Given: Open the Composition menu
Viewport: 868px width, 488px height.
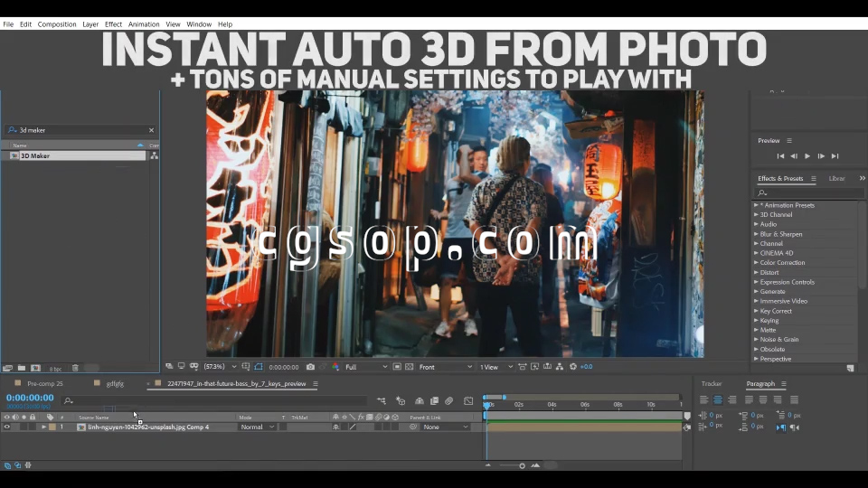Looking at the screenshot, I should click(57, 24).
